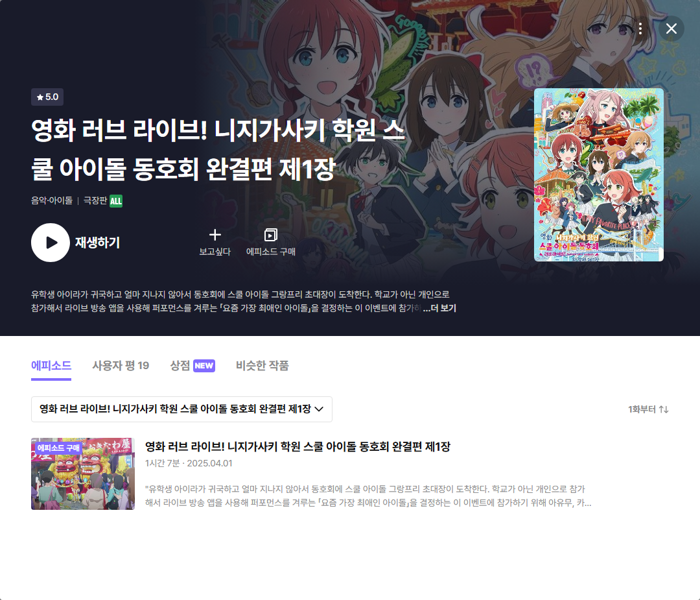Click the green ALL age rating badge
Screen dimensions: 700x600
coord(116,201)
